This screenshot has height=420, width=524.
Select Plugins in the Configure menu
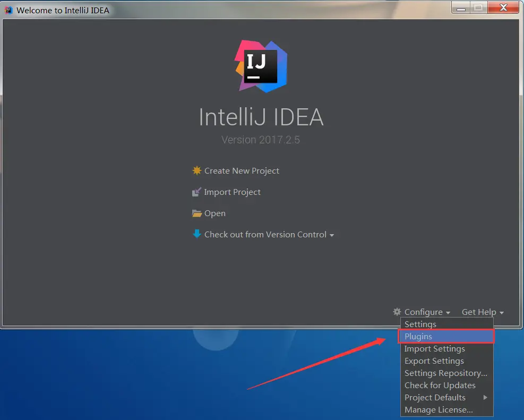446,337
